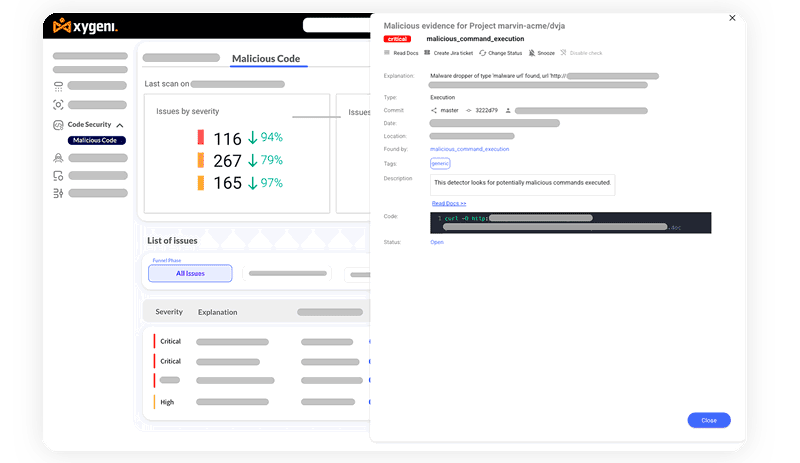Image resolution: width=800 pixels, height=463 pixels.
Task: Click the Change Status refresh icon
Action: tap(482, 53)
